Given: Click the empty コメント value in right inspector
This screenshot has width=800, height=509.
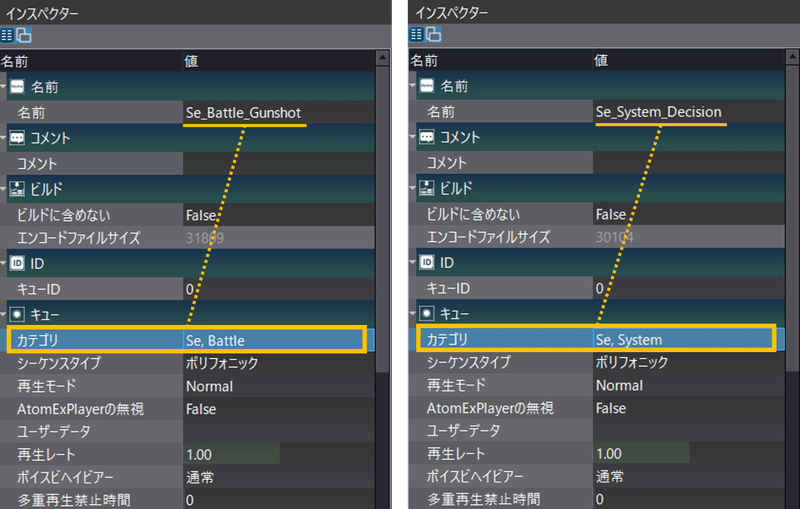Looking at the screenshot, I should (x=688, y=163).
